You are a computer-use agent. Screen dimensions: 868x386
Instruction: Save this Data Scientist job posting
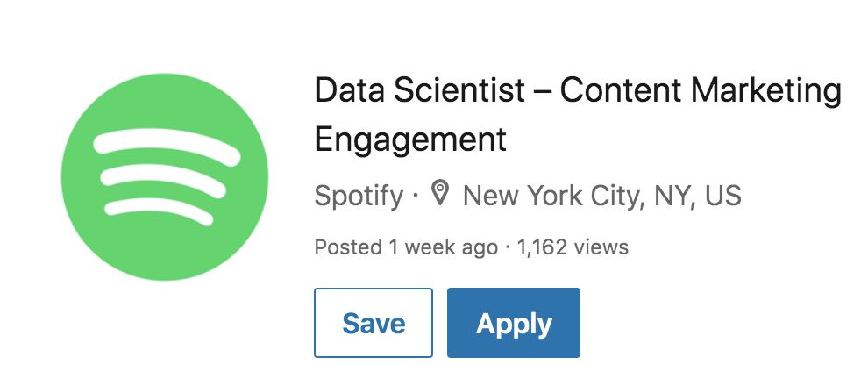point(374,323)
